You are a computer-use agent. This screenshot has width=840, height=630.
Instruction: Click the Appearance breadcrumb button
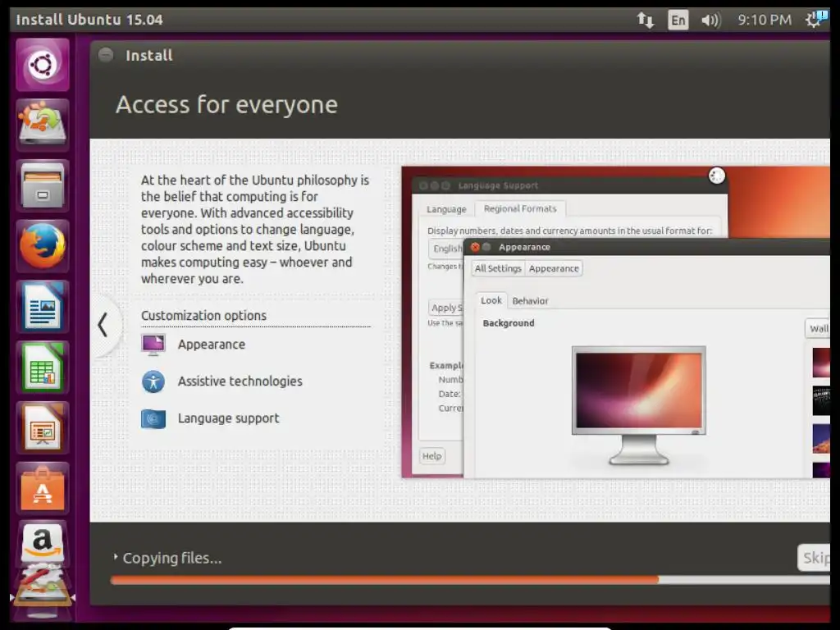point(554,268)
